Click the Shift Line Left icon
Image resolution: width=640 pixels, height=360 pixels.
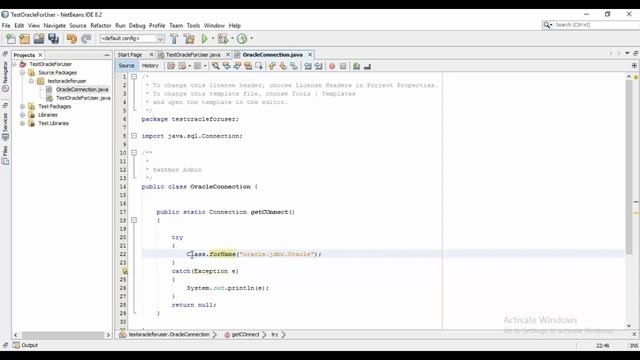(x=308, y=66)
